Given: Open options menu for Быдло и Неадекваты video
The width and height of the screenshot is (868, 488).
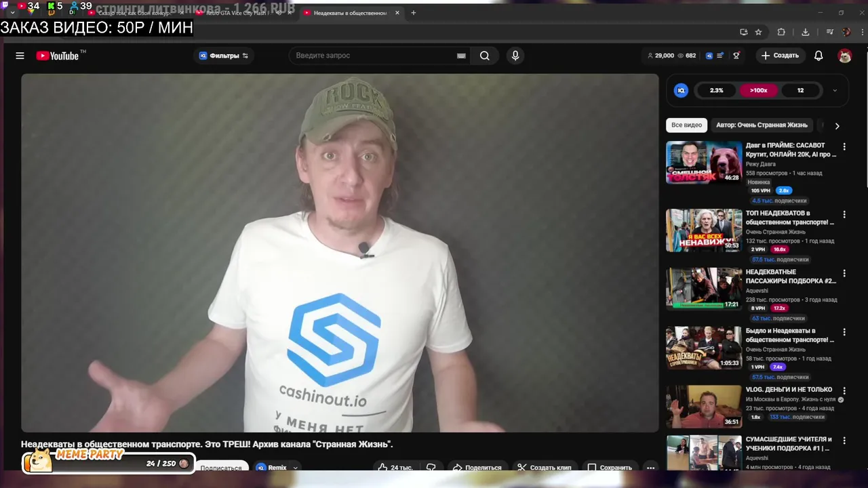Looking at the screenshot, I should click(x=844, y=332).
